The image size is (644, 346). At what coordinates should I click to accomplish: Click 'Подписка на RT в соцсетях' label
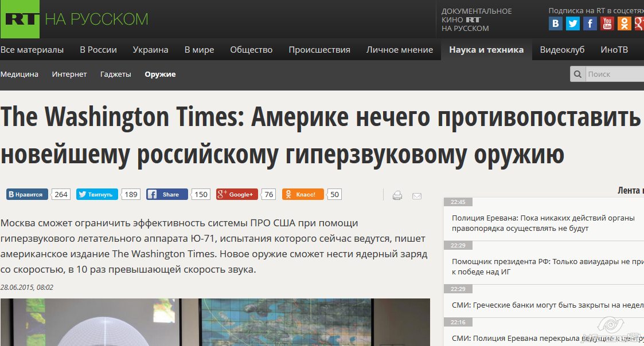coord(596,11)
